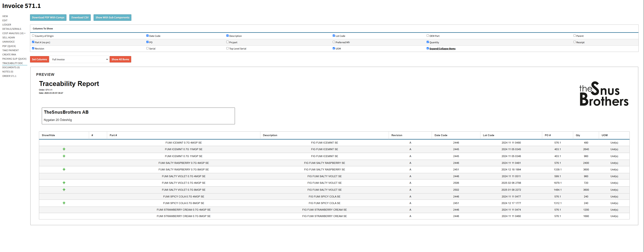
Task: Select TheSnusBrothers AB company name
Action: pyautogui.click(x=66, y=112)
